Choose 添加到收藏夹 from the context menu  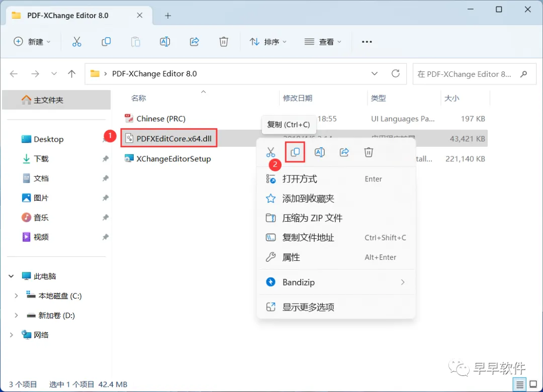(336, 199)
